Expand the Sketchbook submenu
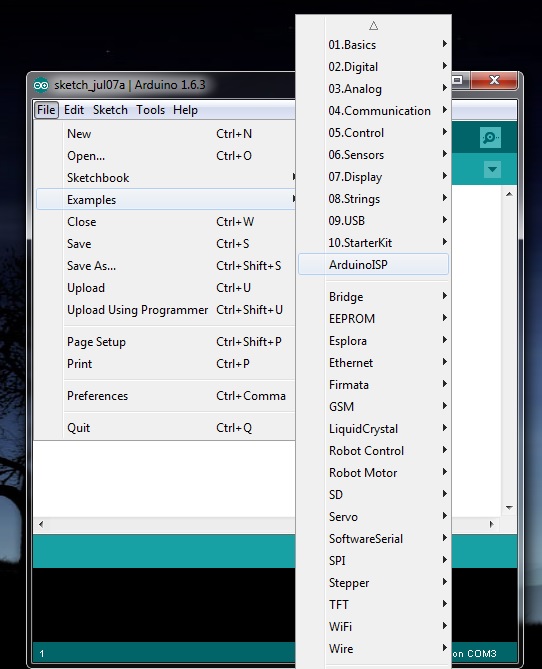 coord(166,178)
